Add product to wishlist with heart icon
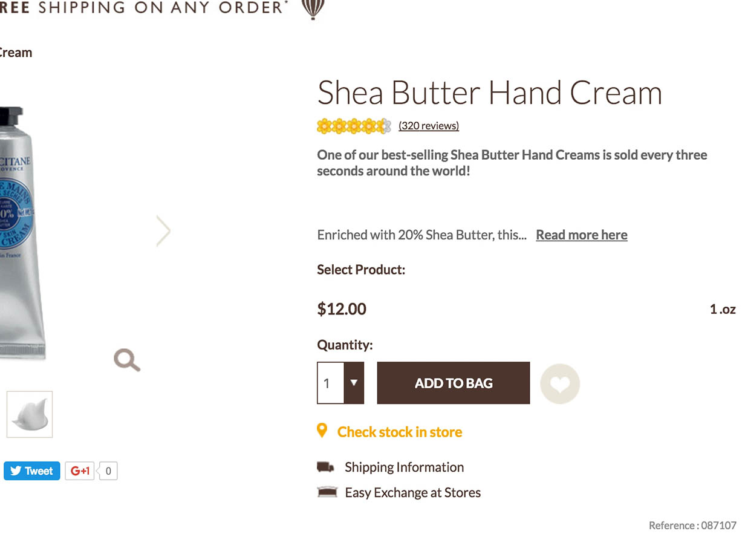 tap(559, 383)
